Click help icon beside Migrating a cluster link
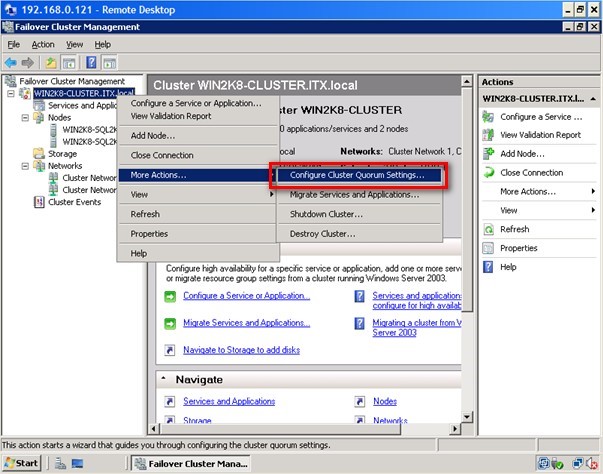 [359, 323]
